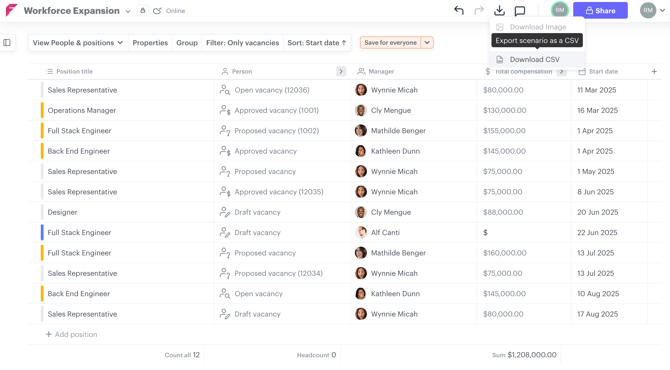Open the comments speech bubble icon
The width and height of the screenshot is (670, 370).
tap(520, 11)
